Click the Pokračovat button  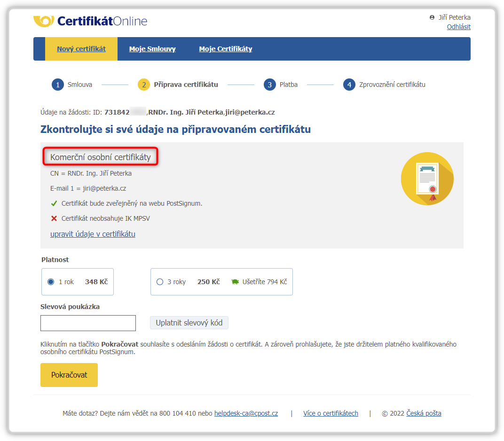pos(69,375)
